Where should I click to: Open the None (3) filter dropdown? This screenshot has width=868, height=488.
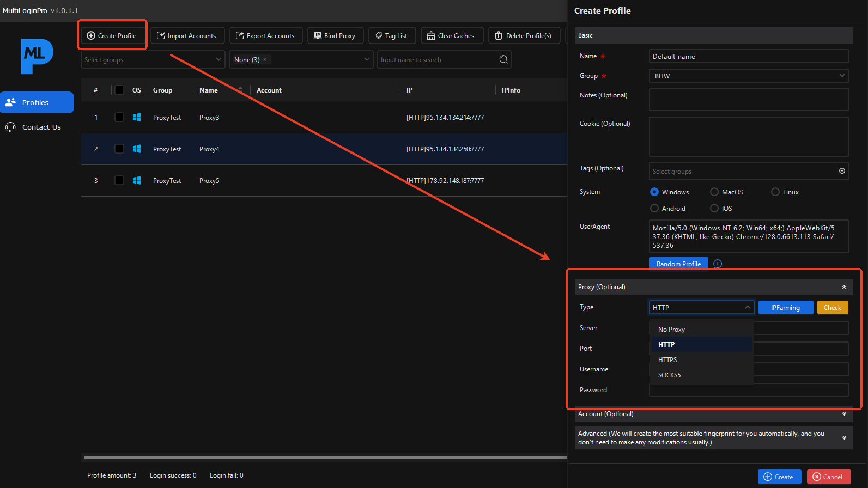(301, 59)
